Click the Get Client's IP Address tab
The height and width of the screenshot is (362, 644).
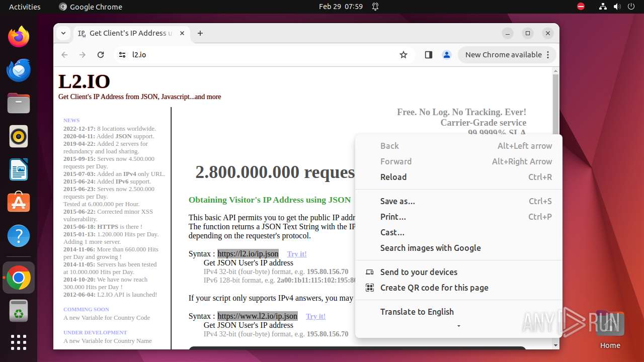131,33
